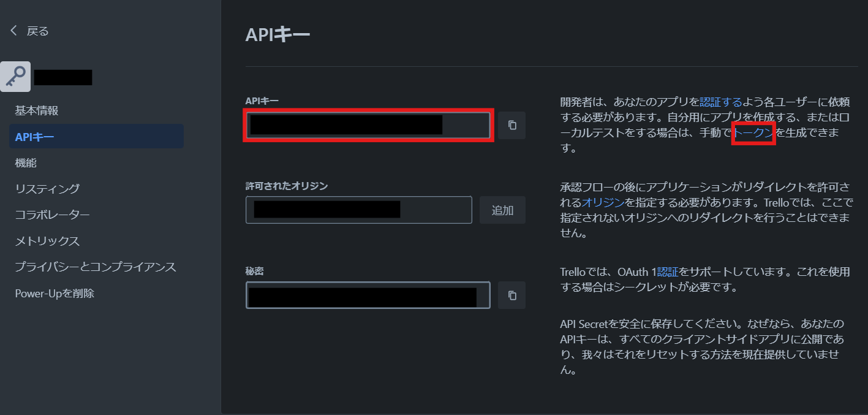
Task: Open コラボレーター in the sidebar
Action: click(x=52, y=215)
